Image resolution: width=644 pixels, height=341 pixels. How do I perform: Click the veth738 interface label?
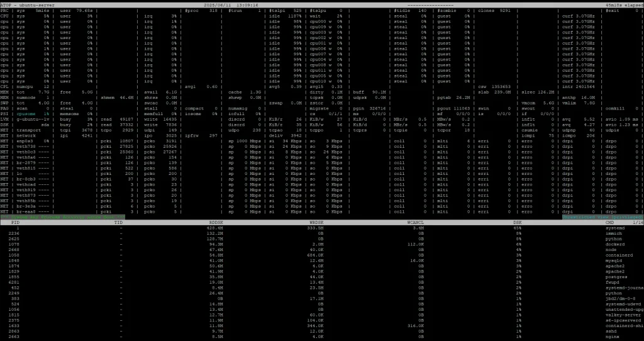(26, 146)
